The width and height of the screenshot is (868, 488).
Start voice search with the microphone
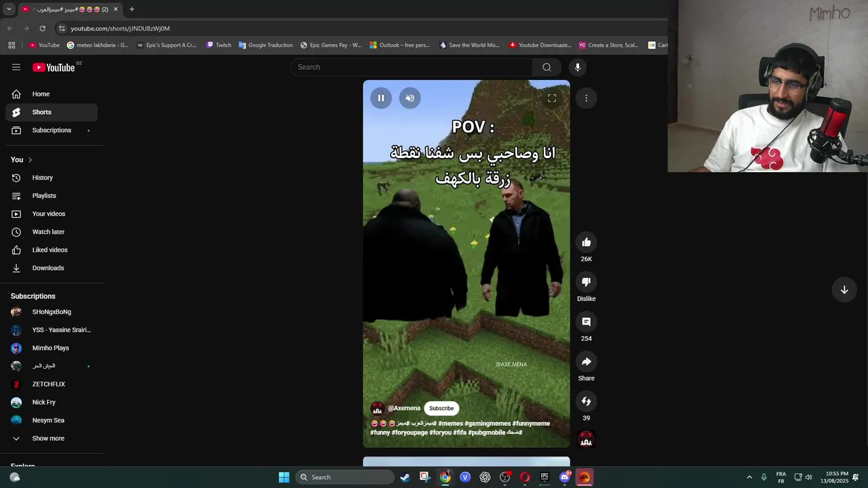coord(578,67)
